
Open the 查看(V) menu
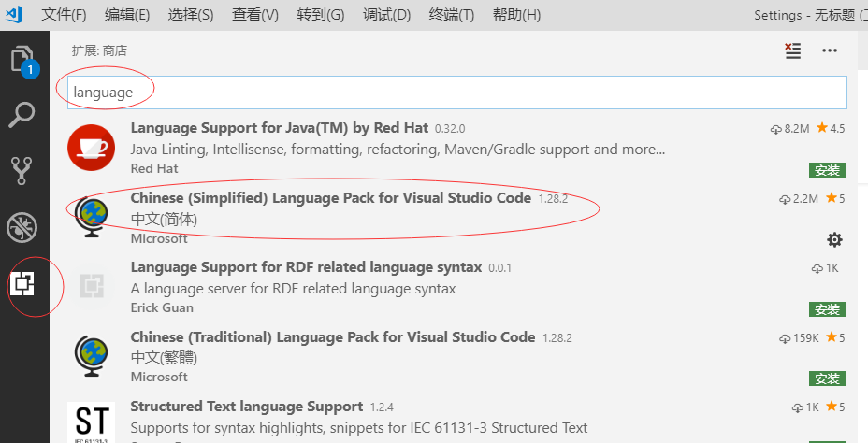(254, 14)
